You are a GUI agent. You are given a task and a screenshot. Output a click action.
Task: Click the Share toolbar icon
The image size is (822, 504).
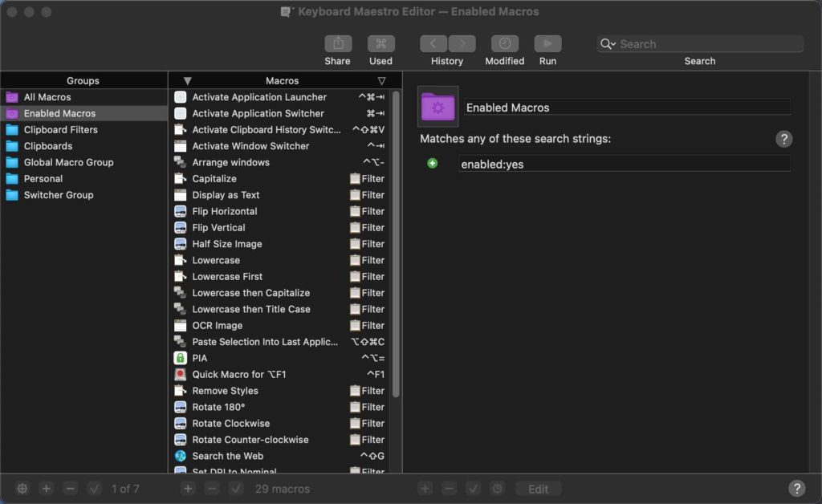[x=338, y=43]
